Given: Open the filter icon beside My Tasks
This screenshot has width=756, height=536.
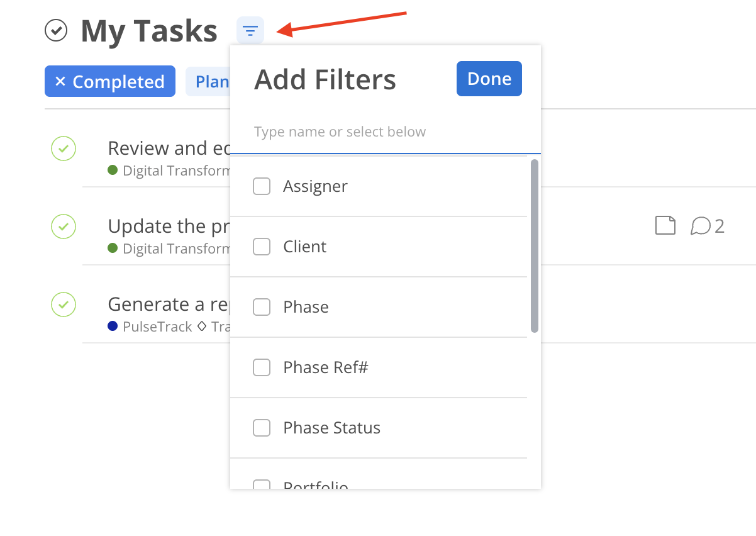Looking at the screenshot, I should [250, 30].
